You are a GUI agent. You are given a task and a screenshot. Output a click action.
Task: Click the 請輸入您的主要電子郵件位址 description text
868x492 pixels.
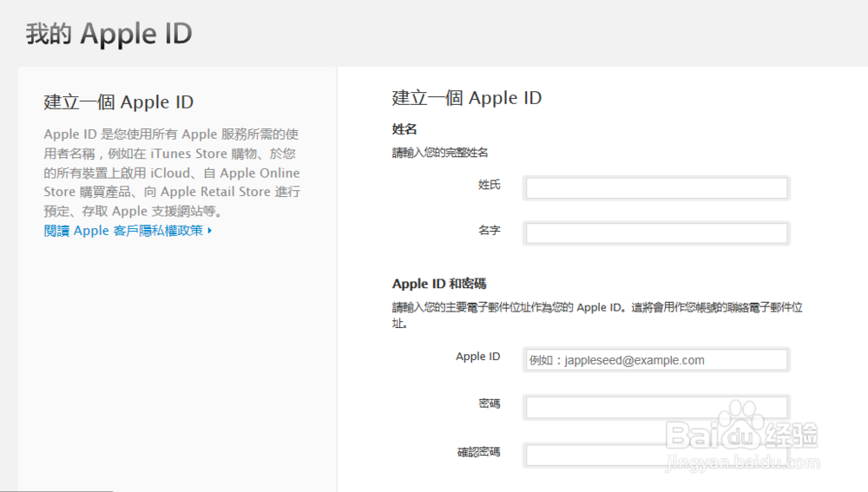[597, 315]
